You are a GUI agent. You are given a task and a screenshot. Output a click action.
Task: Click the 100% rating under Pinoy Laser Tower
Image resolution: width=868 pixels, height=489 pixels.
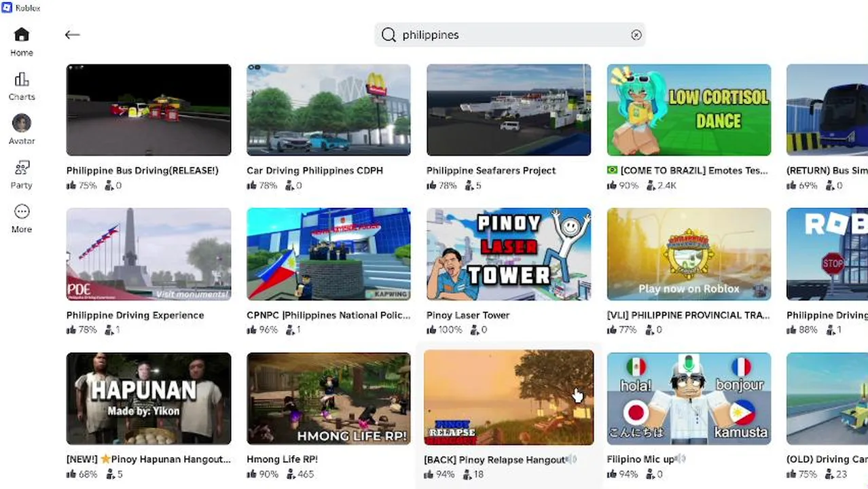pos(444,329)
